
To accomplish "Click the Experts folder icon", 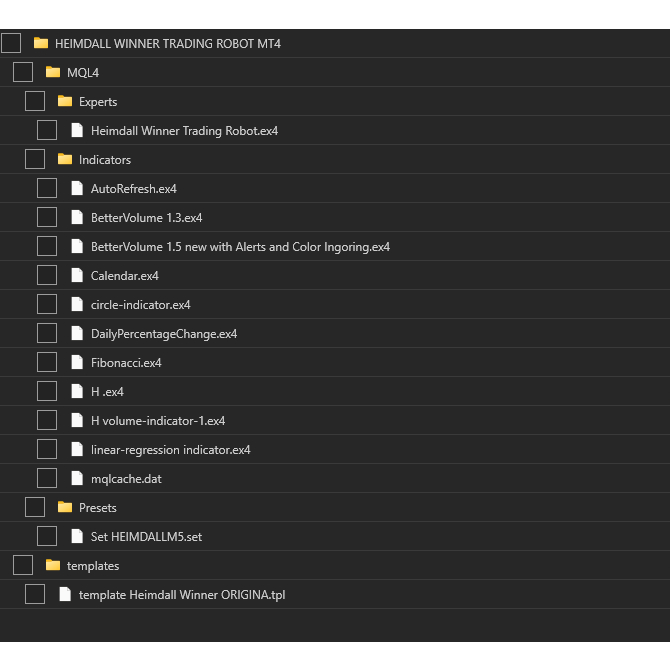I will pyautogui.click(x=65, y=101).
